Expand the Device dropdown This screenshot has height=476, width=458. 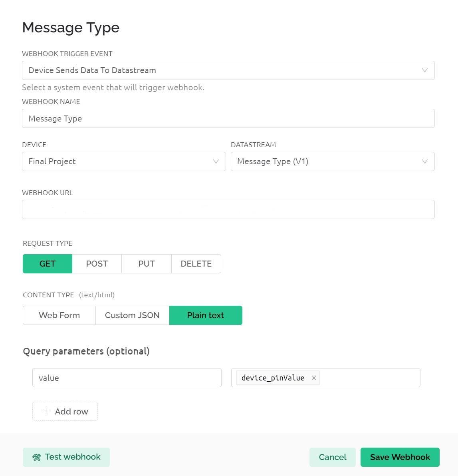tap(124, 161)
